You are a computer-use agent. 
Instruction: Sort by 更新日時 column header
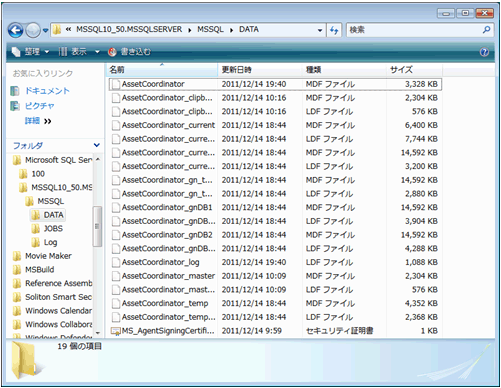coord(260,70)
